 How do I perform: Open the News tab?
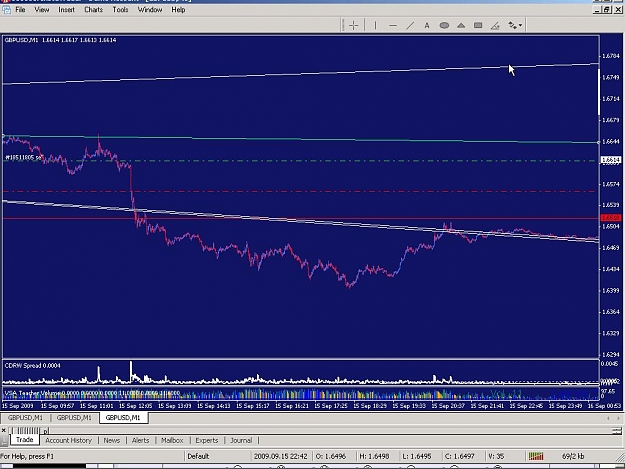click(112, 440)
